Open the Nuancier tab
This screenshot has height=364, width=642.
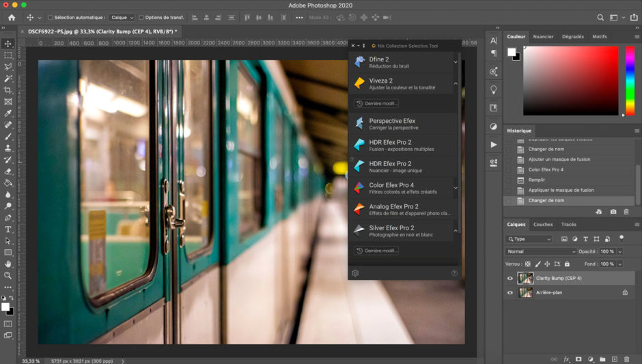[x=543, y=36]
